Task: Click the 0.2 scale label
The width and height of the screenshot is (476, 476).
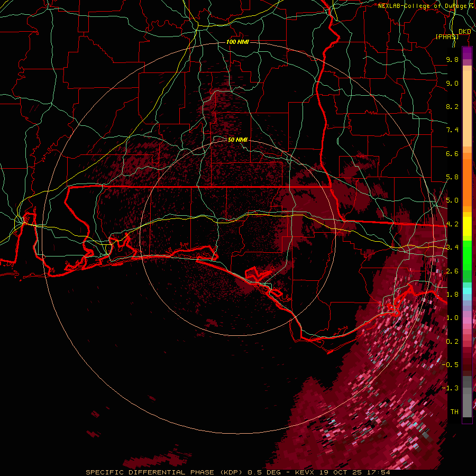Action: [x=452, y=342]
